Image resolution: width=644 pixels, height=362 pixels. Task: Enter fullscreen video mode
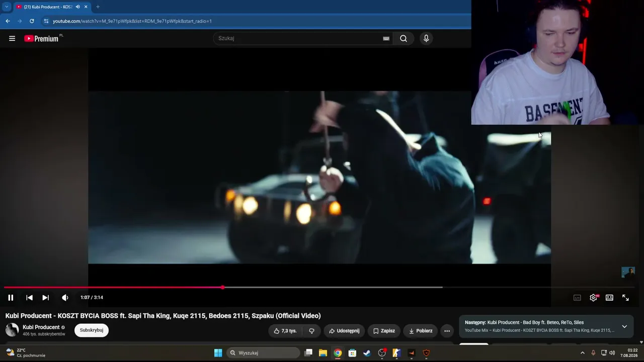(625, 298)
